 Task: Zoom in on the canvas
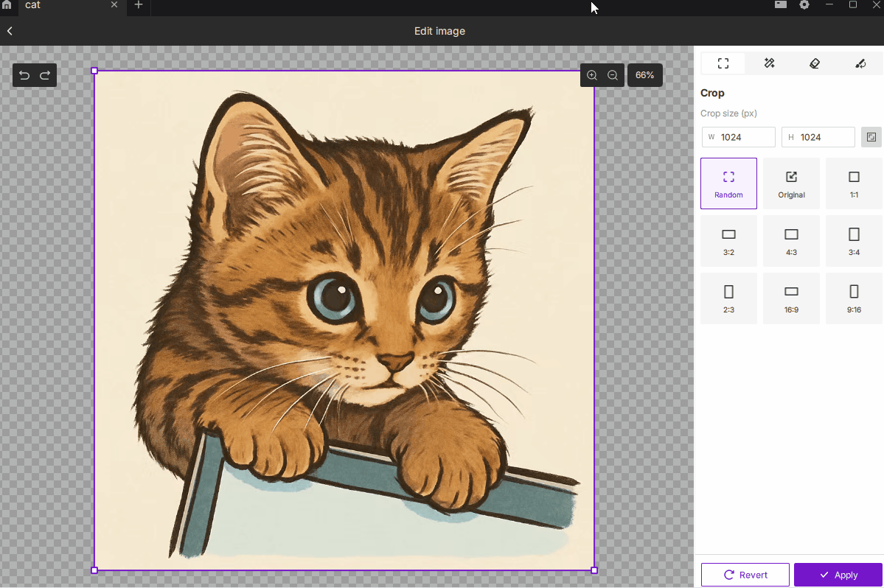(x=592, y=75)
